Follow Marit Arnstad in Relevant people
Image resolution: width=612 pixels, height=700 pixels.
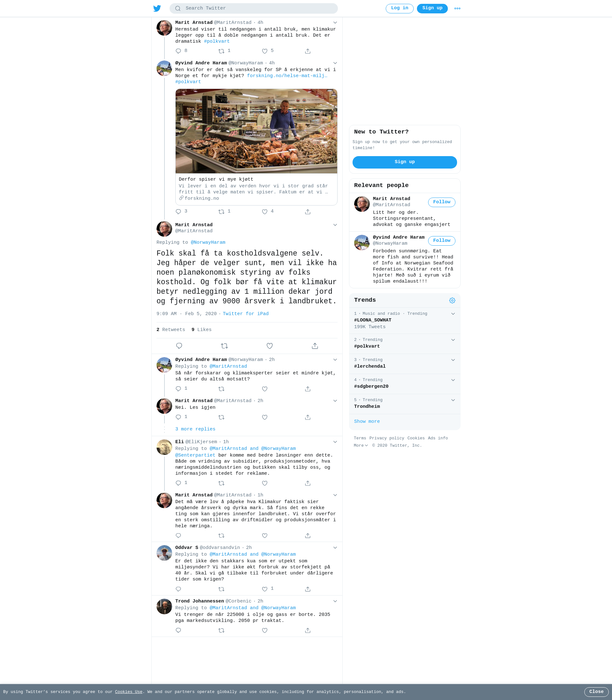pos(441,202)
